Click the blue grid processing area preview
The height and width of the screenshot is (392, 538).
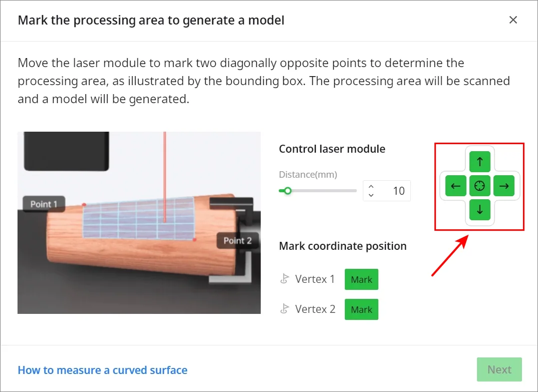point(139,218)
